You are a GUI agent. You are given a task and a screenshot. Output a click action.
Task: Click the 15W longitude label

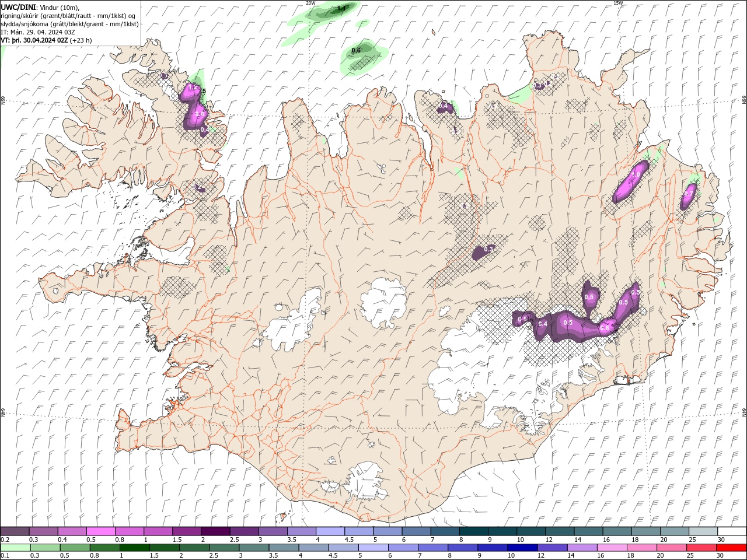pos(618,3)
